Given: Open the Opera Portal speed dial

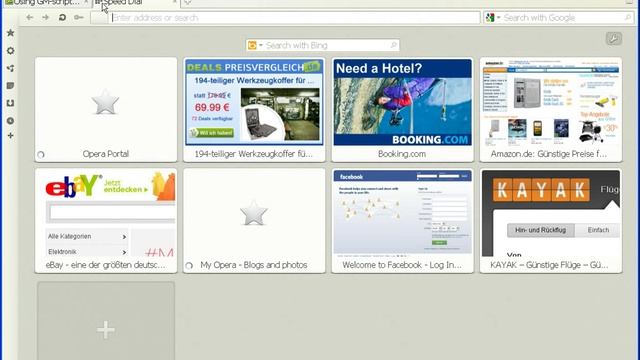Looking at the screenshot, I should [106, 110].
